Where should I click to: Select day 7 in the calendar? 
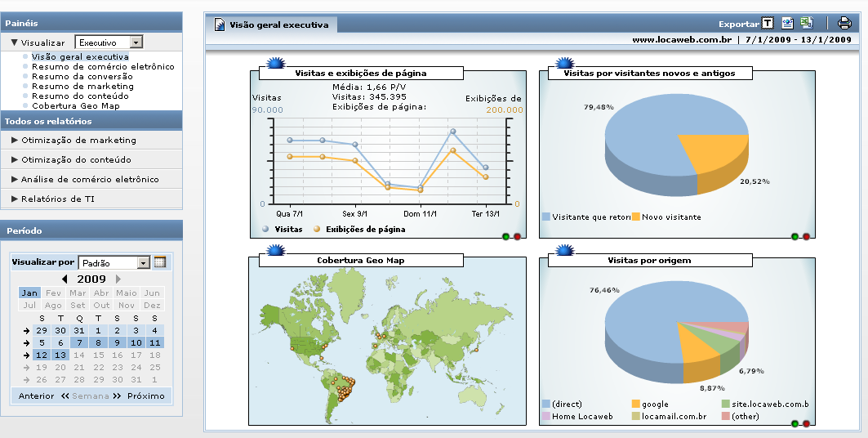point(79,342)
